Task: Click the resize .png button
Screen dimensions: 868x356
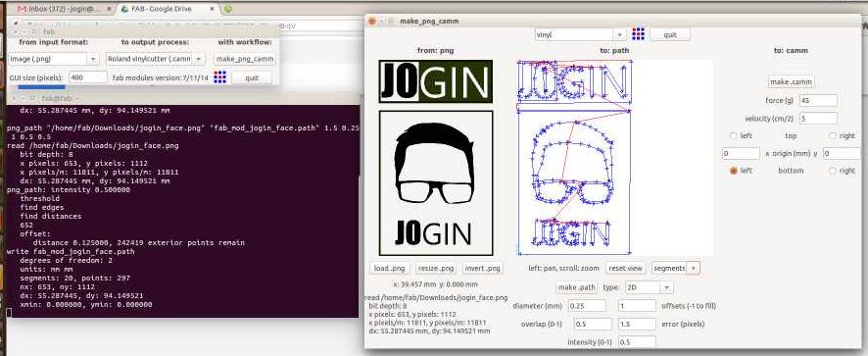Action: (x=436, y=268)
